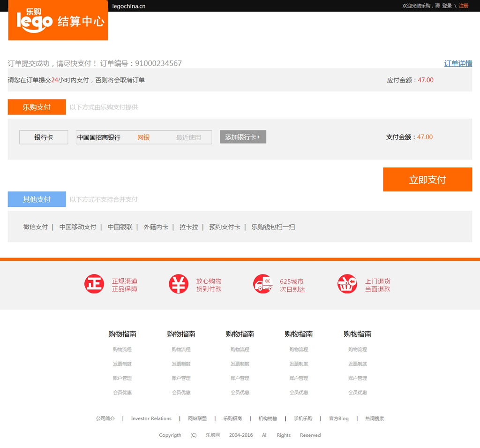Screen dimensions: 480x448
Task: Select 微信支付 payment method
Action: pos(36,227)
